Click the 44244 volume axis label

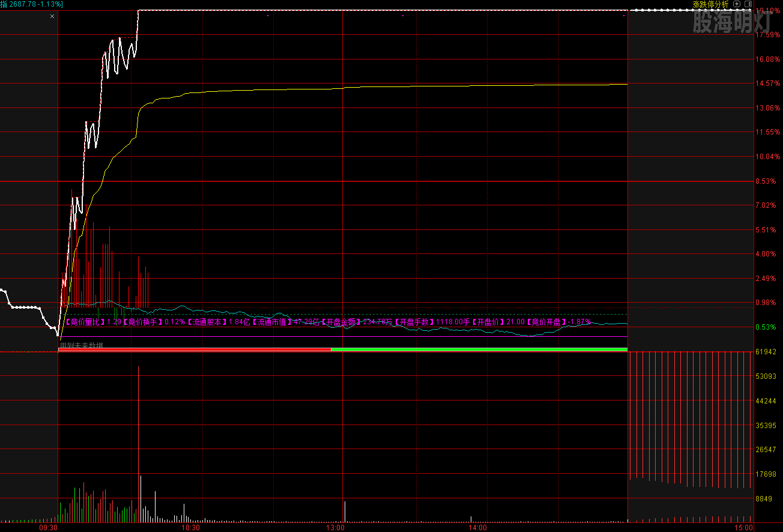767,401
